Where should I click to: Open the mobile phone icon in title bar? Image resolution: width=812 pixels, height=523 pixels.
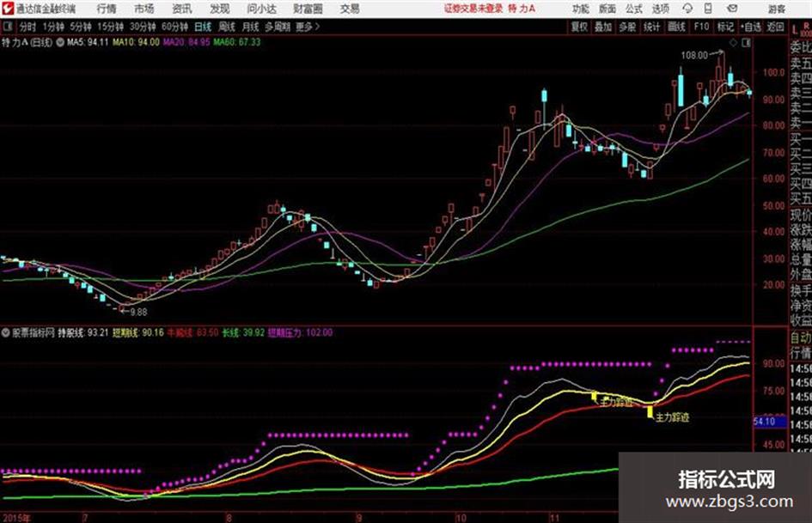click(708, 9)
